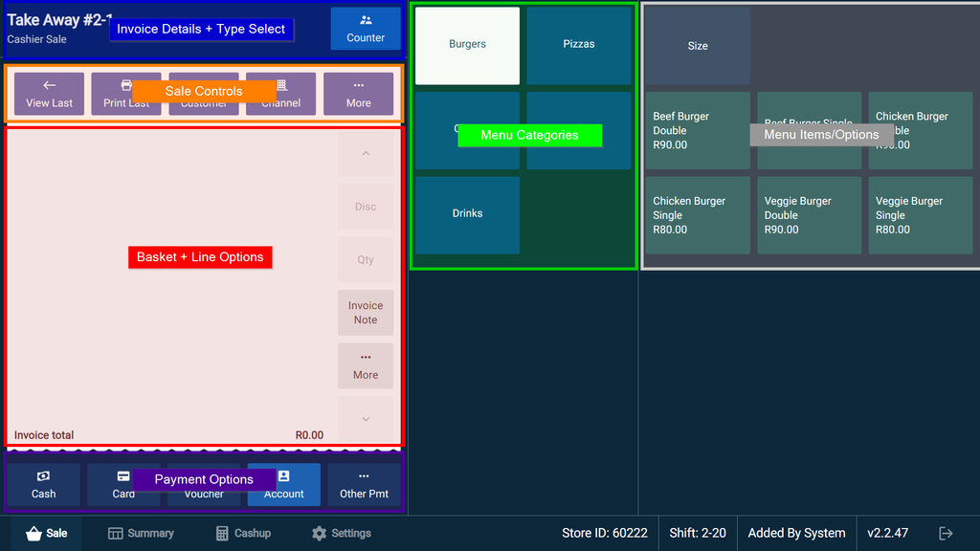Click the Shift: 2-20 status entry
This screenshot has width=980, height=551.
click(x=698, y=533)
